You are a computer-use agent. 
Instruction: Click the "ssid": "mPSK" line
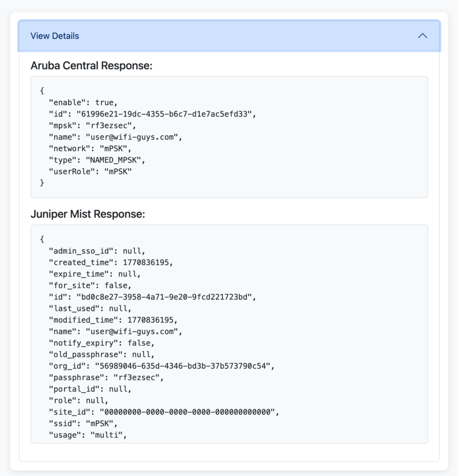84,423
